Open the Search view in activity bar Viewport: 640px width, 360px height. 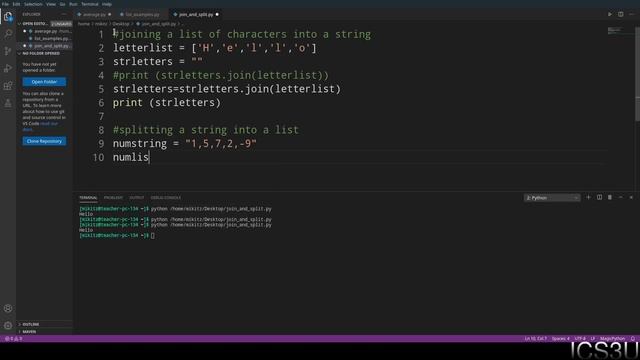click(8, 34)
